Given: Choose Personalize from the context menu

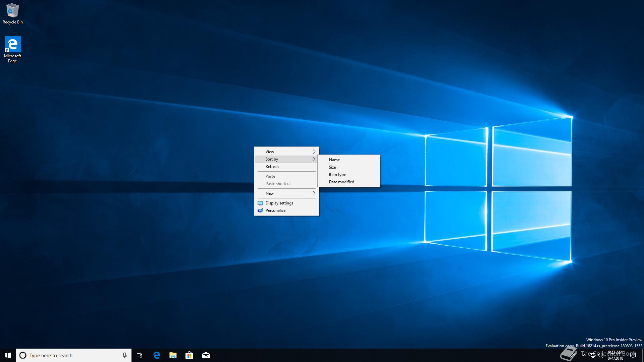Looking at the screenshot, I should [x=286, y=210].
